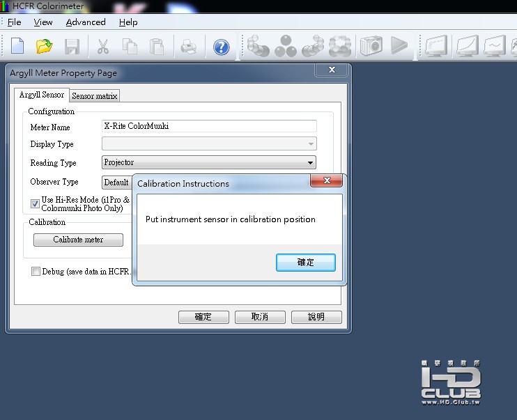Viewport: 517px width, 420px height.
Task: Click the camera single measurement icon
Action: pos(371,46)
